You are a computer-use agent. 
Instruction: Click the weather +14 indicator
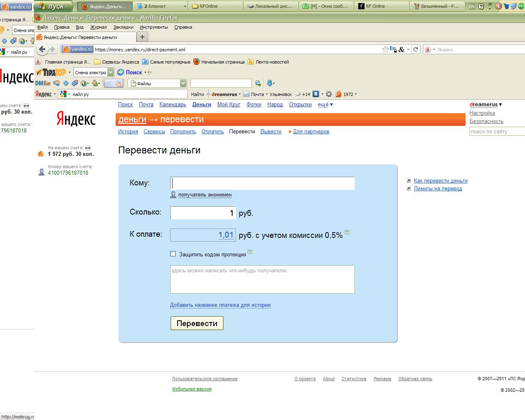pos(303,94)
